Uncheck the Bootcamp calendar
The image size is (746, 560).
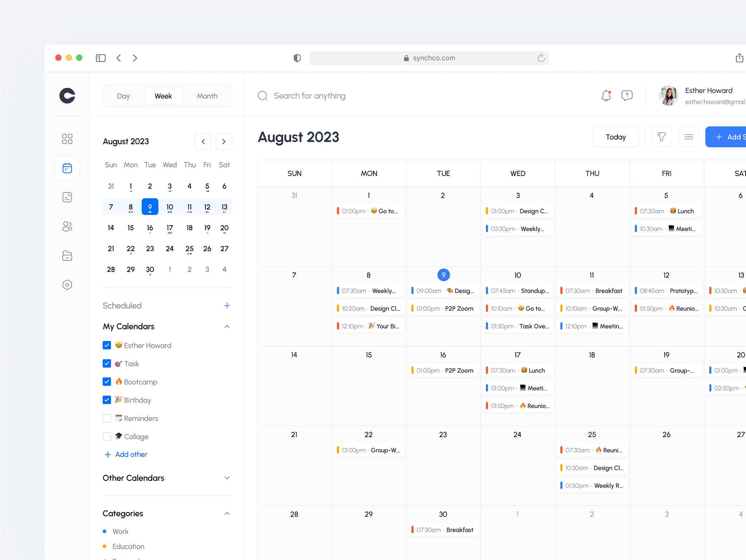point(107,381)
